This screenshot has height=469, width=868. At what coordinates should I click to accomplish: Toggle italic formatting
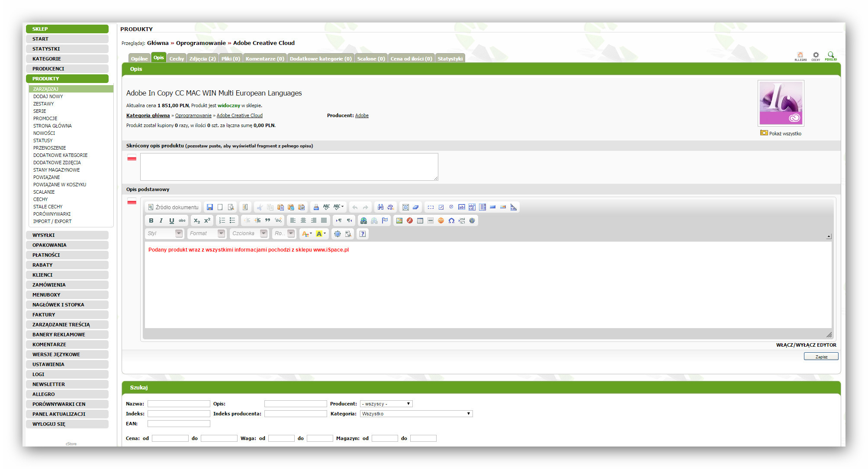[161, 220]
